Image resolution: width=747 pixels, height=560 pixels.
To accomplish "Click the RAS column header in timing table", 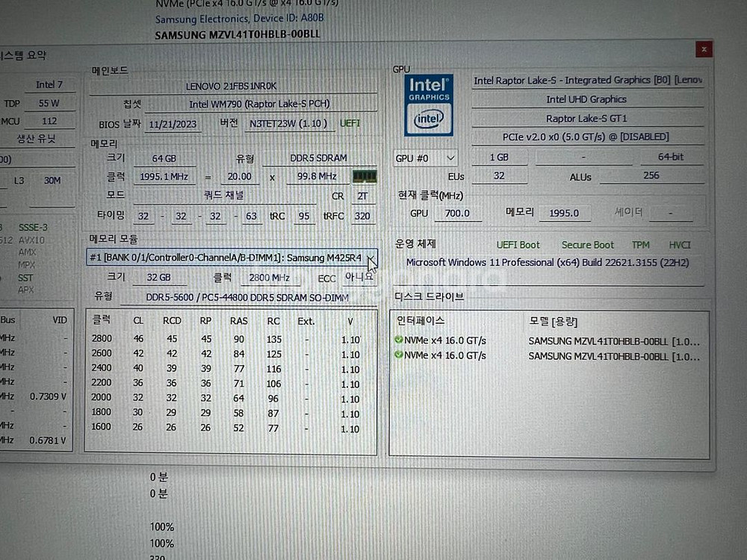I will point(239,321).
